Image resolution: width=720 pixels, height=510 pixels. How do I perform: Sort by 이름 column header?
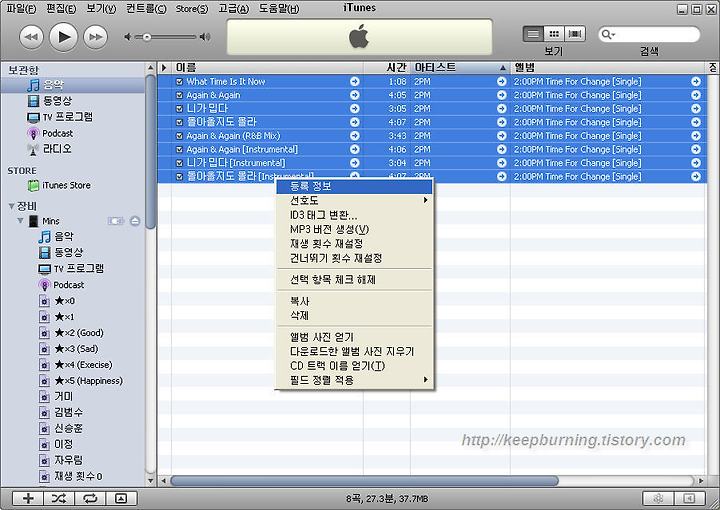click(268, 67)
